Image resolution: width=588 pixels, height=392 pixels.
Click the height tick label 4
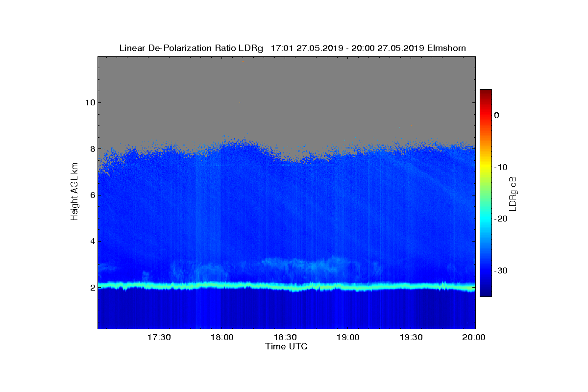pos(92,242)
